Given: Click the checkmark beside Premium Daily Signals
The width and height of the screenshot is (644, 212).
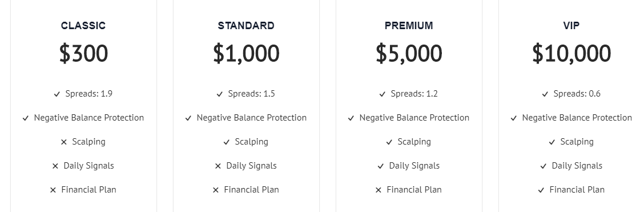Looking at the screenshot, I should [x=381, y=166].
